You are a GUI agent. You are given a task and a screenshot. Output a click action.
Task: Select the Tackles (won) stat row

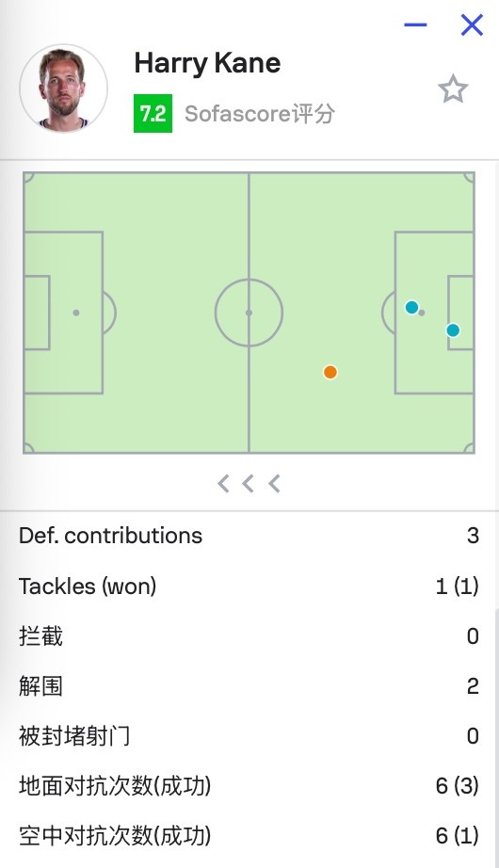click(x=249, y=587)
